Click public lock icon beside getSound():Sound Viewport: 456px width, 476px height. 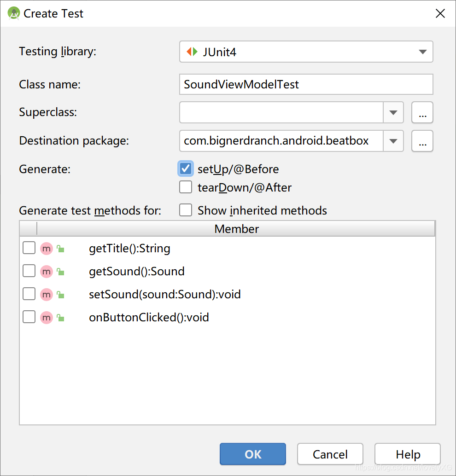tap(60, 272)
